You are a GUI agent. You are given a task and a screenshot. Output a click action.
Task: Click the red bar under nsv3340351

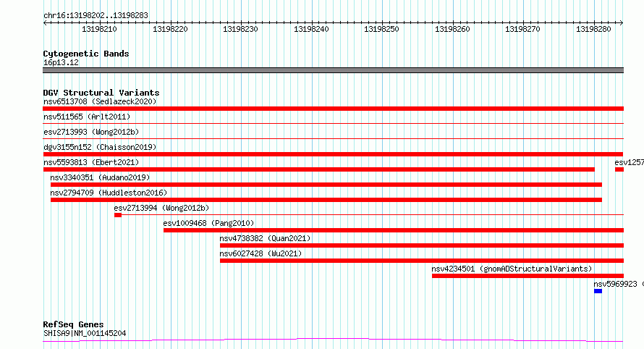[x=326, y=185]
